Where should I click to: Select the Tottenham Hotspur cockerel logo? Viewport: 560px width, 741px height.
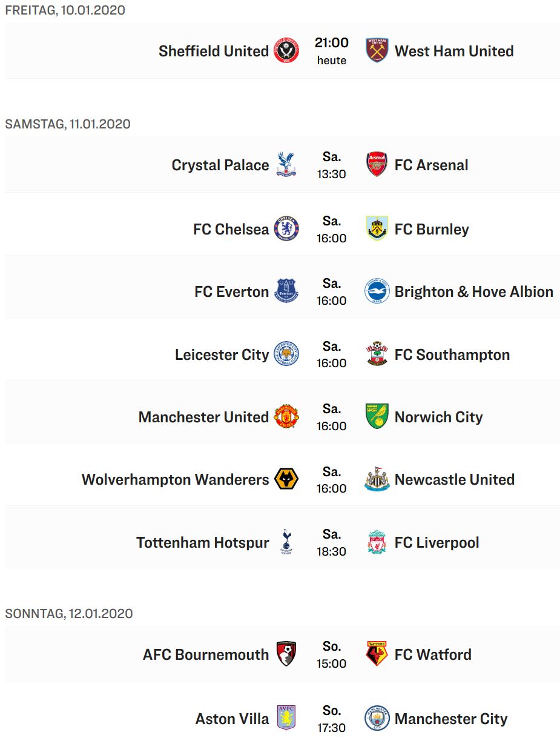pos(286,542)
